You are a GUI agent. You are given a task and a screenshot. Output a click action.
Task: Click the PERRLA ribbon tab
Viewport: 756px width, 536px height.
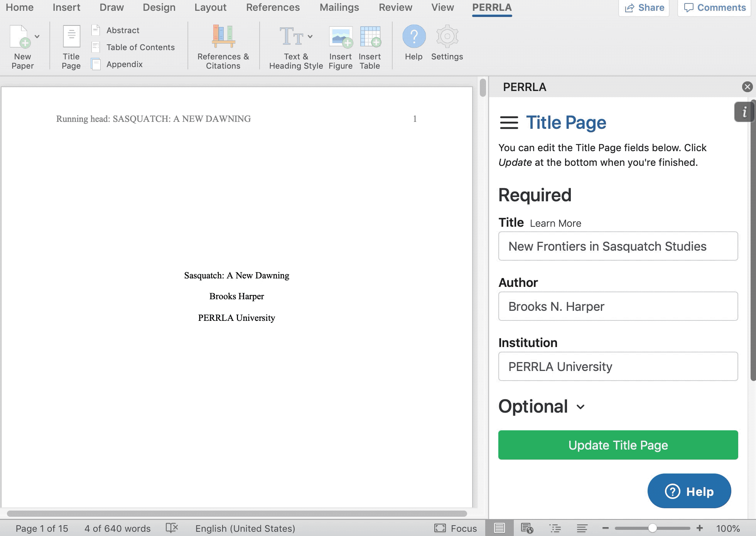coord(491,7)
